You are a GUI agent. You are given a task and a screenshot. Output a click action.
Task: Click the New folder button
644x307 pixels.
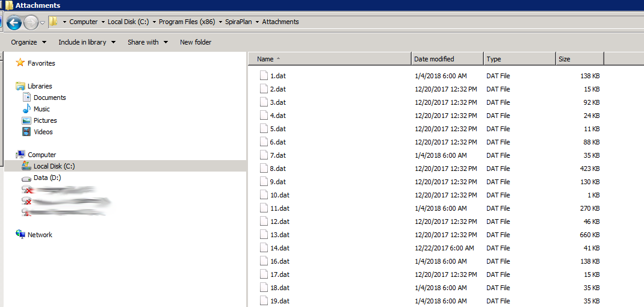click(196, 42)
